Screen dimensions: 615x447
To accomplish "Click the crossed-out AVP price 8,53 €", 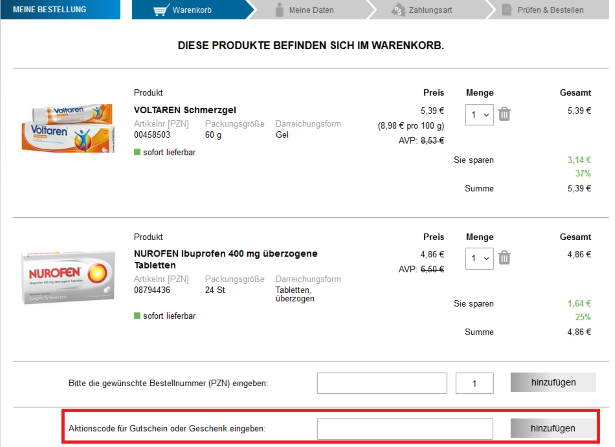I will tap(432, 141).
